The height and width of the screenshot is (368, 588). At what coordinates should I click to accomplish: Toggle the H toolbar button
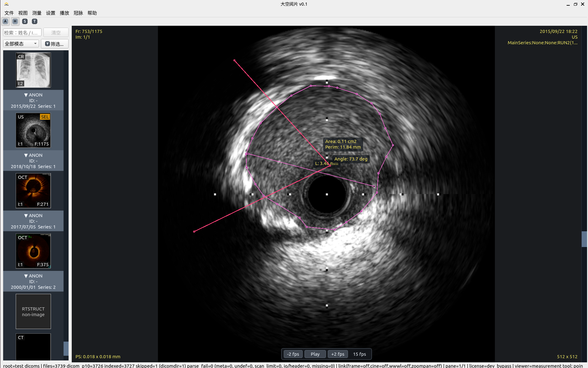(15, 21)
